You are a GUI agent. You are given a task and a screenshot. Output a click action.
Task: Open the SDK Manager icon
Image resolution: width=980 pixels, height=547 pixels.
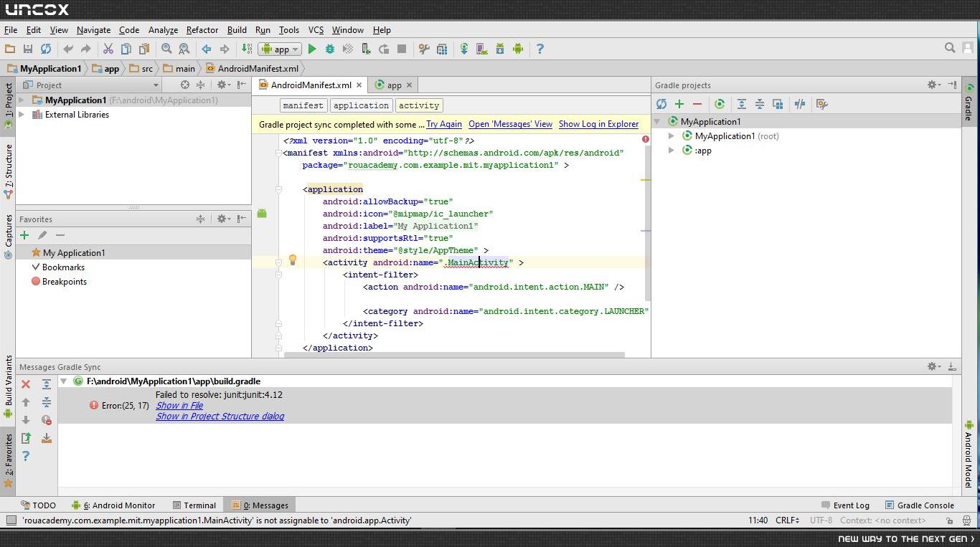(x=500, y=49)
